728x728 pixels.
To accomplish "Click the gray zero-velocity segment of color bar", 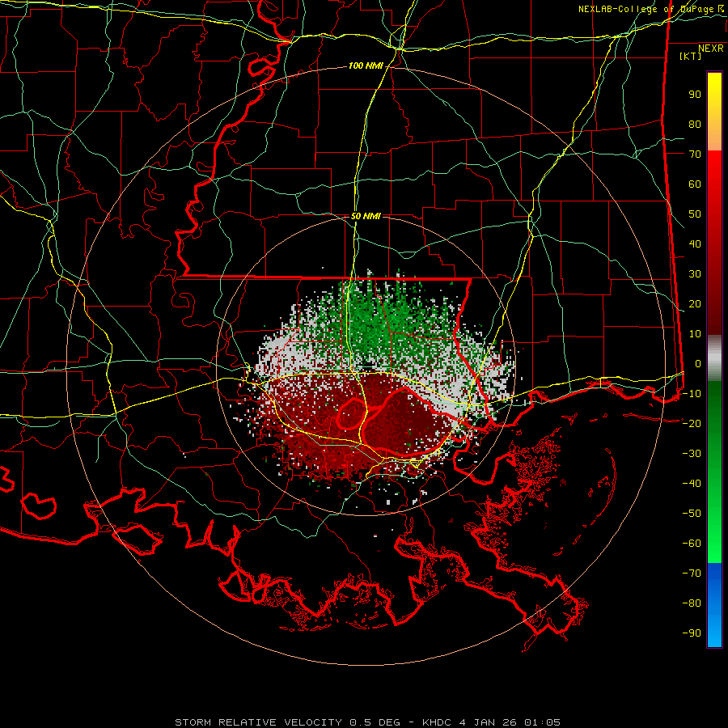I will click(714, 358).
